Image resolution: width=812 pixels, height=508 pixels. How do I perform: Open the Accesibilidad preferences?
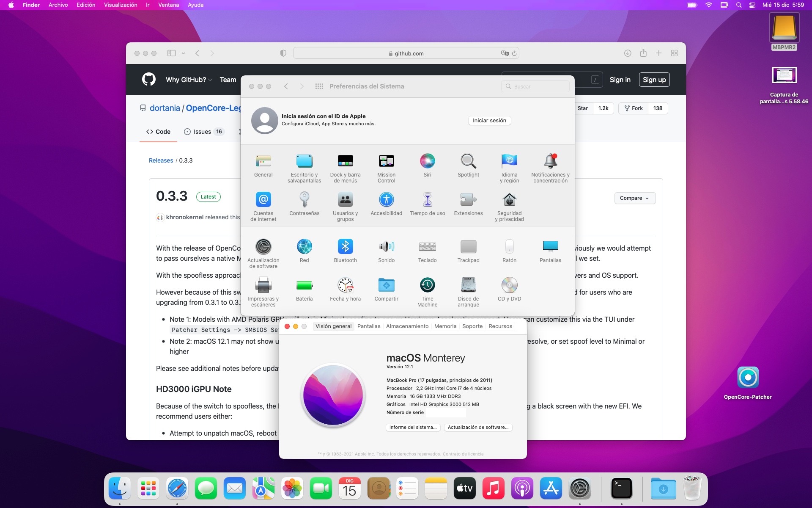pyautogui.click(x=386, y=200)
